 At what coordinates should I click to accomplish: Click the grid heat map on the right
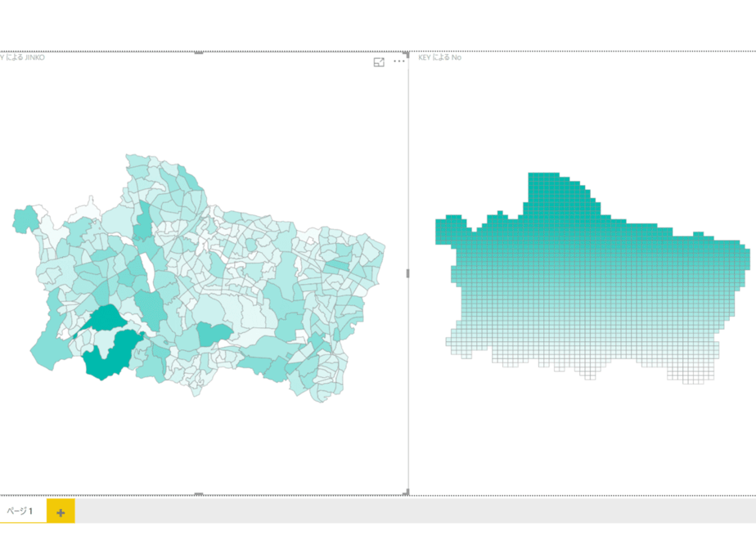[x=592, y=278]
